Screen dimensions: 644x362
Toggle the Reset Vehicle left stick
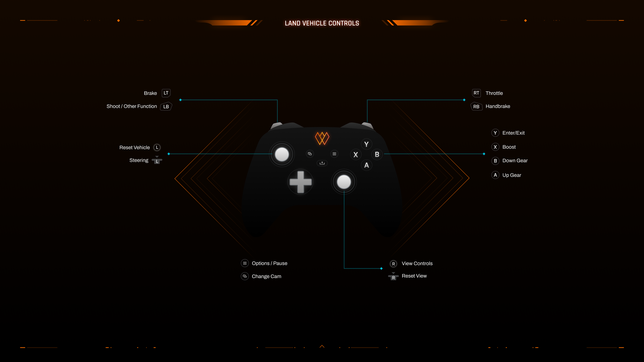(x=157, y=147)
